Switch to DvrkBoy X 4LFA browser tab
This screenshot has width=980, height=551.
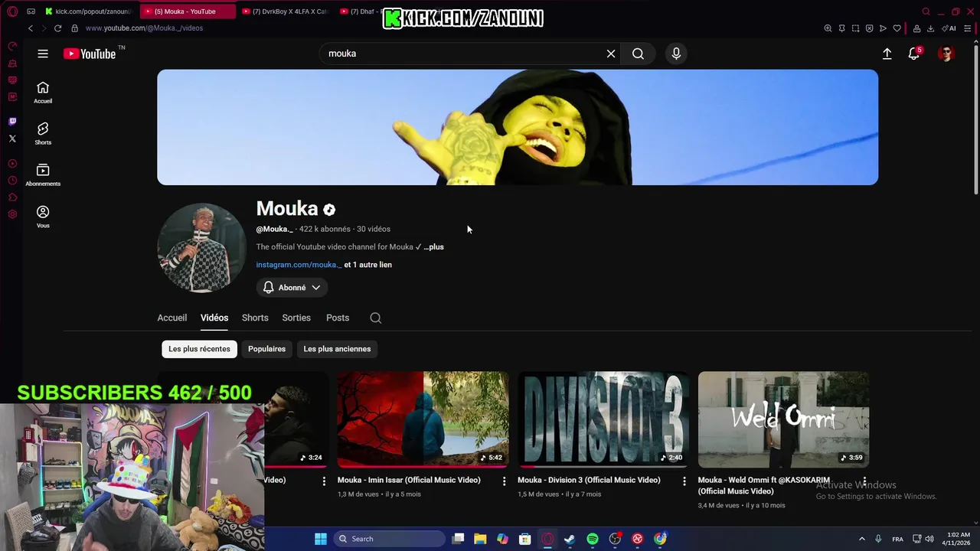[x=285, y=11]
